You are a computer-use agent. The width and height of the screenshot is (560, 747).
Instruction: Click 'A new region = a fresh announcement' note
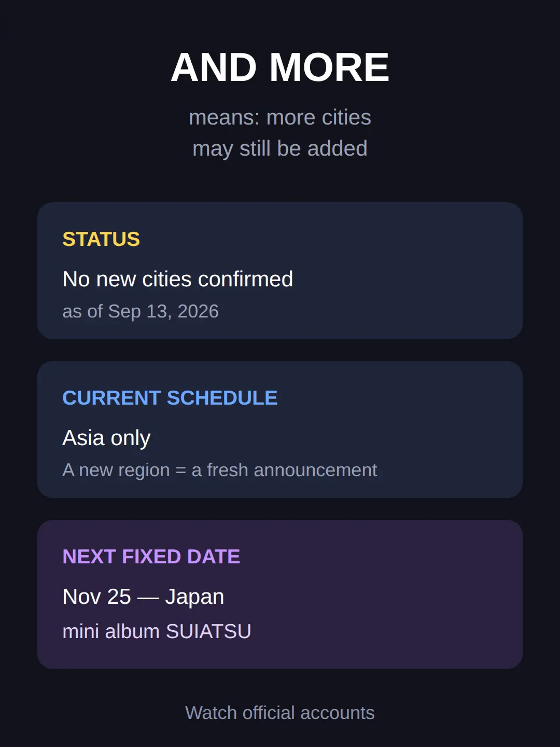pyautogui.click(x=220, y=470)
